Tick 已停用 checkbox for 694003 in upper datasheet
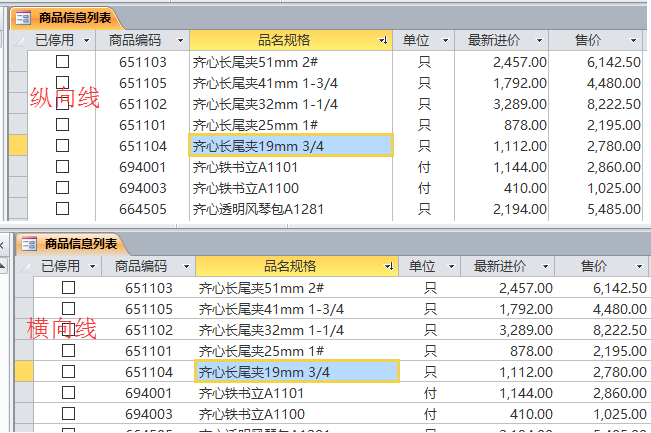 [62, 188]
